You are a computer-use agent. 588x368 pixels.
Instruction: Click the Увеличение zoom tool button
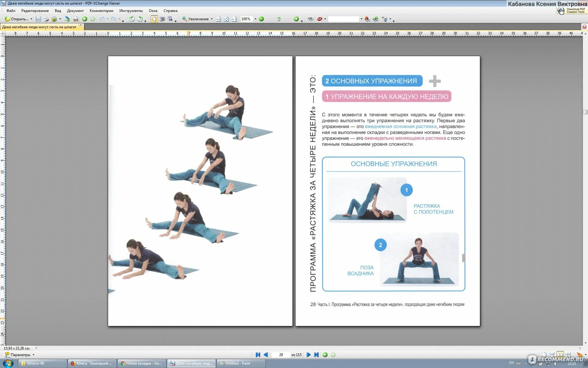pos(195,19)
